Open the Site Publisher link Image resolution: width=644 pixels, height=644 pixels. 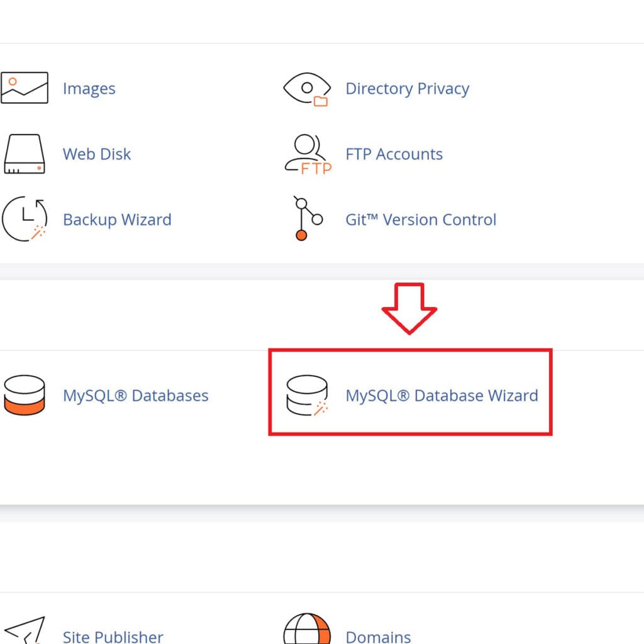113,636
